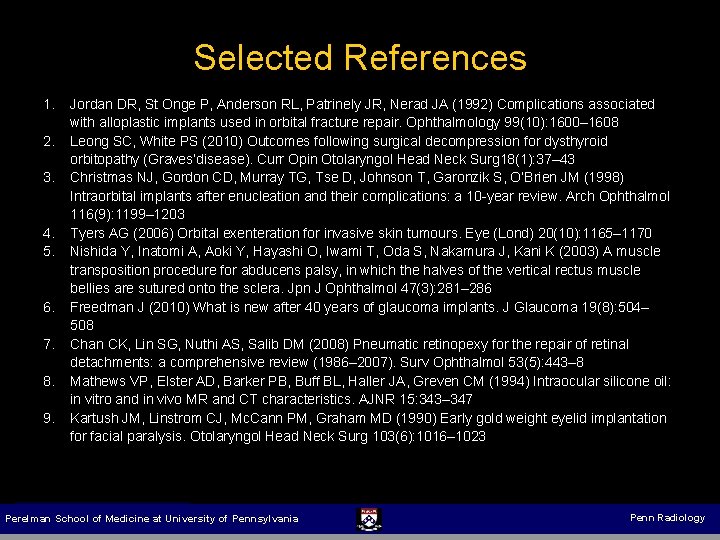Click '116(9):1199–1203' page numbers
This screenshot has width=720, height=540.
[x=127, y=214]
